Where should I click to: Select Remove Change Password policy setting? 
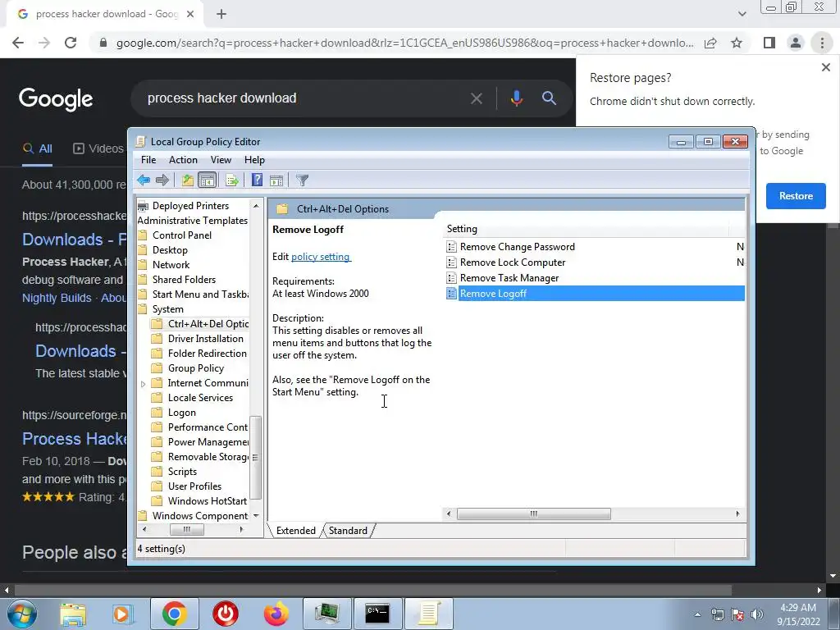517,247
